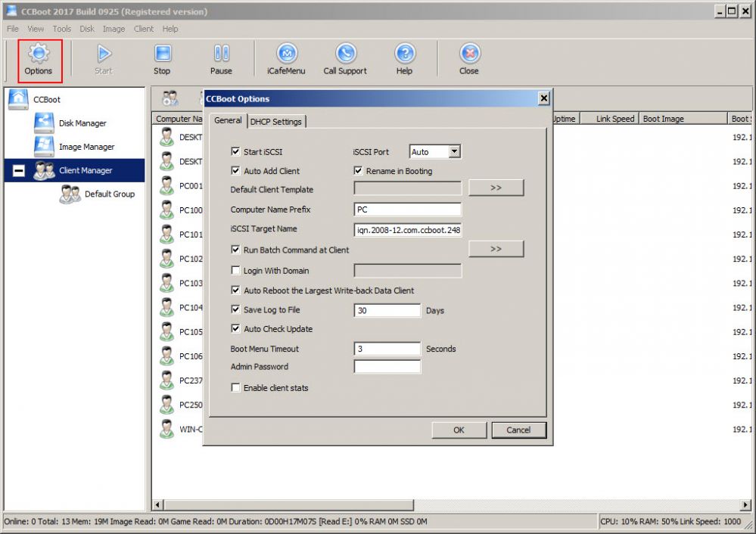Sort by the Link Speed column header
The image size is (756, 534).
click(610, 119)
